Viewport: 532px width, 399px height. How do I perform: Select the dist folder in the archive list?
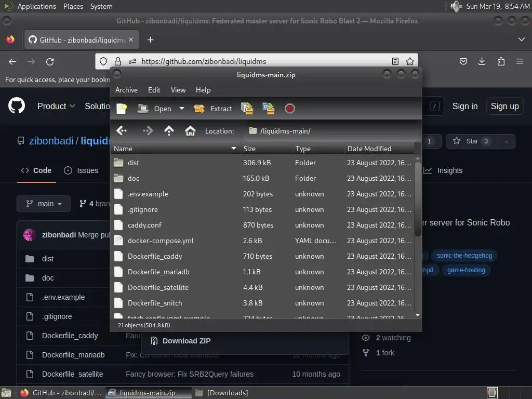click(x=262, y=163)
